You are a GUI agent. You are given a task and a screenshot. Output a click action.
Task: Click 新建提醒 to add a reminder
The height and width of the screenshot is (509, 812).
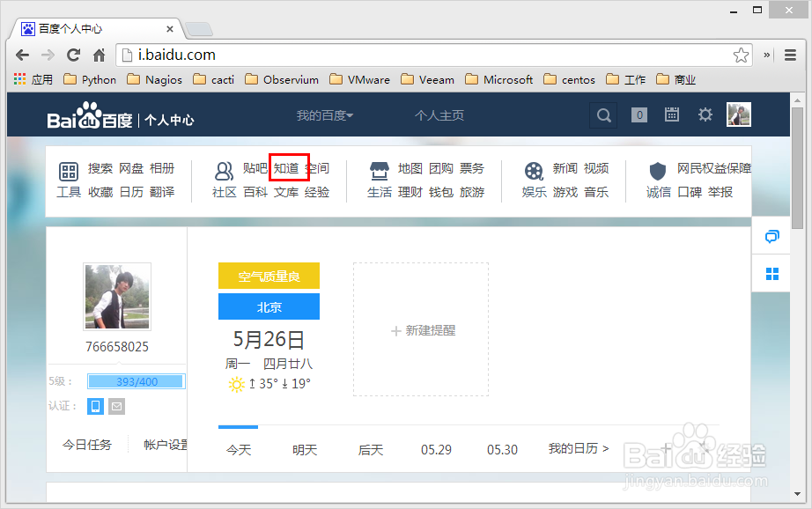click(x=423, y=330)
